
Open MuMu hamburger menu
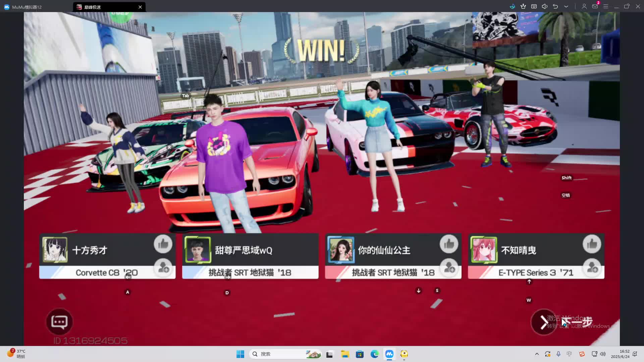click(x=606, y=6)
